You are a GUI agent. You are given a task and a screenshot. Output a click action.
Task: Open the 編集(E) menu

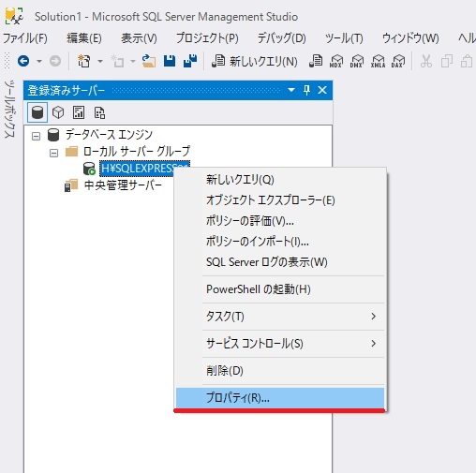click(84, 38)
